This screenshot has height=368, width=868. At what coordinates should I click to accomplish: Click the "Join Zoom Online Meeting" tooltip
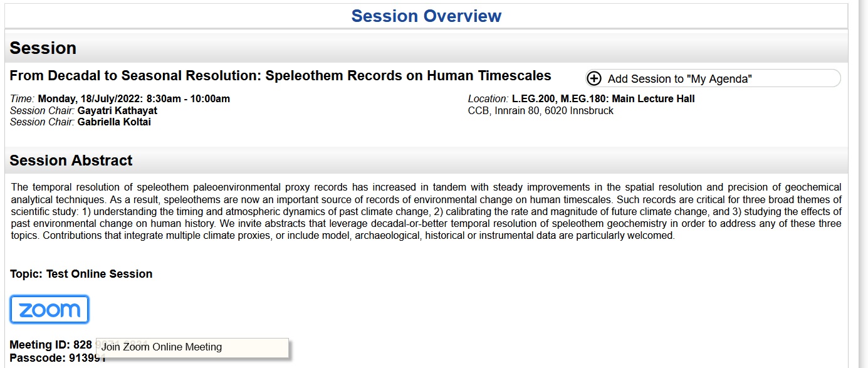(x=162, y=347)
